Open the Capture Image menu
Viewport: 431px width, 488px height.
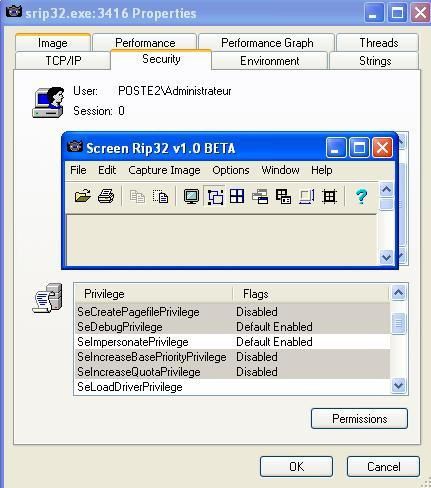(164, 170)
